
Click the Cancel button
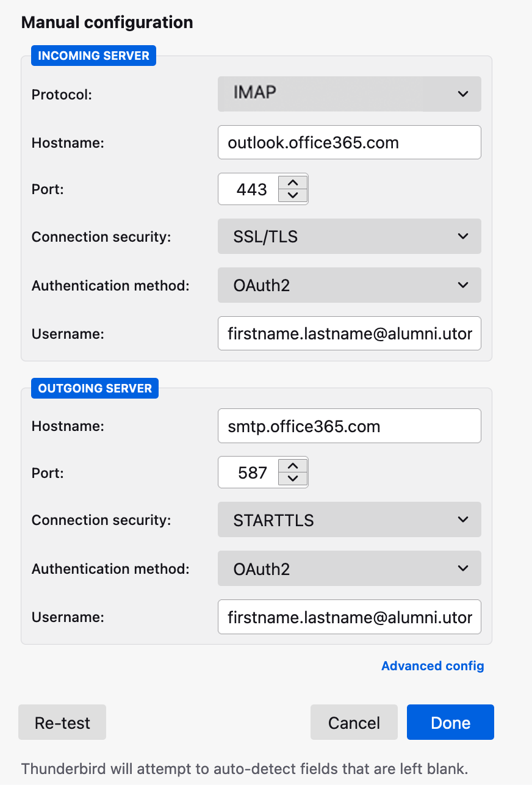coord(354,723)
